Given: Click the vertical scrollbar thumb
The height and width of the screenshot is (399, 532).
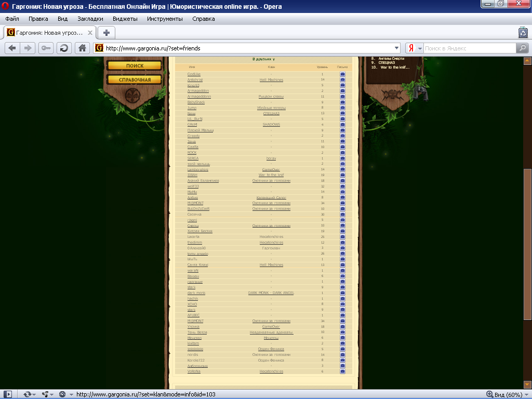Looking at the screenshot, I should click(527, 244).
